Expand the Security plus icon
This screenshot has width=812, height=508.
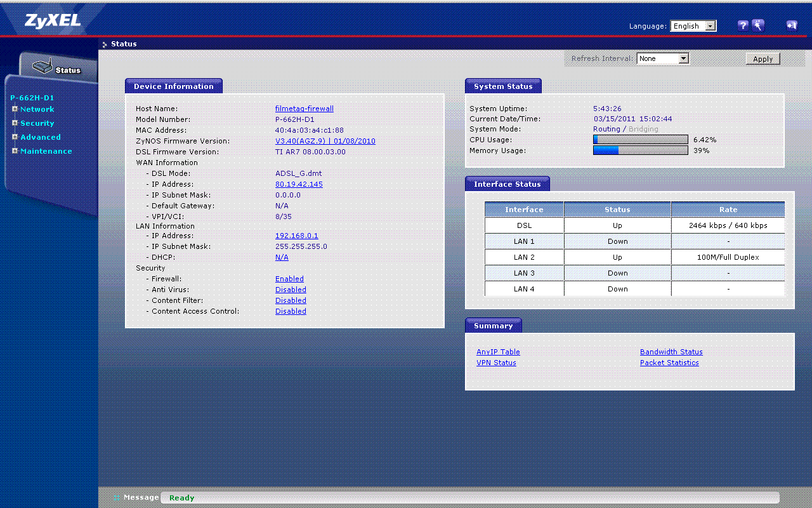(15, 123)
